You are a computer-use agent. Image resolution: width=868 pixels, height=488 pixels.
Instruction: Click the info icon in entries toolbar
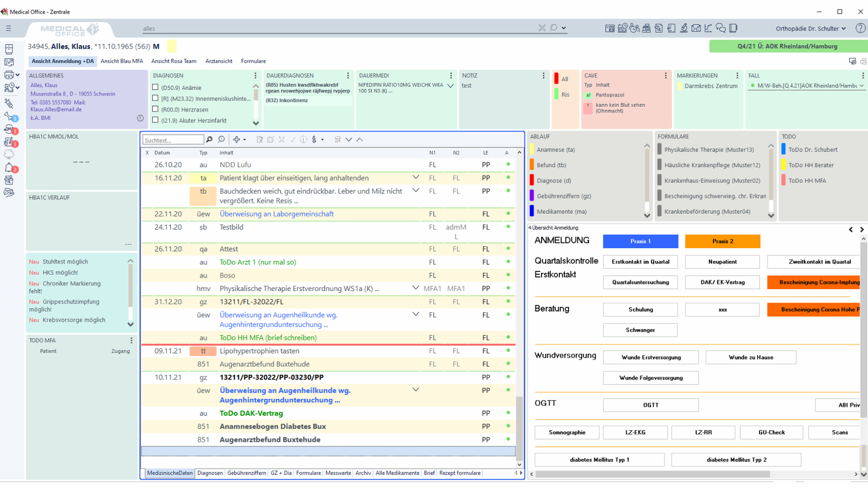pyautogui.click(x=303, y=140)
